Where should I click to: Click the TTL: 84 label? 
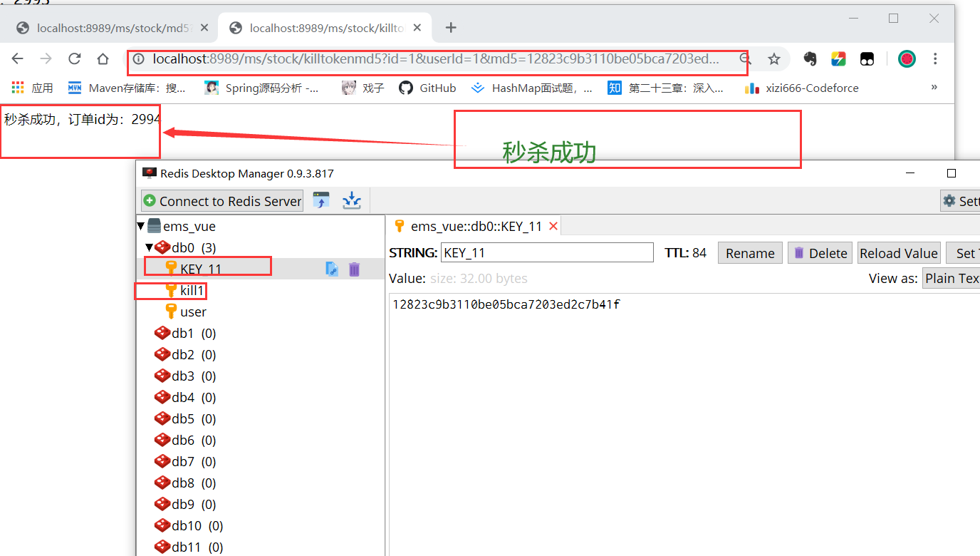685,252
